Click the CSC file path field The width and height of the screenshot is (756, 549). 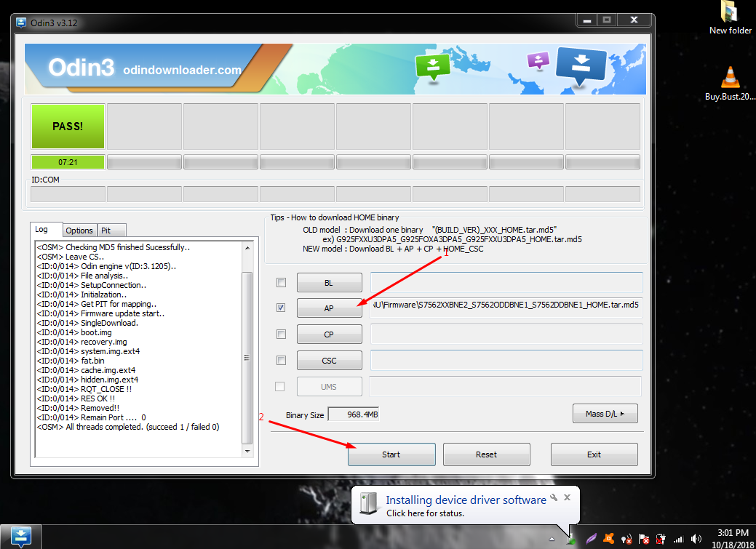tap(506, 360)
